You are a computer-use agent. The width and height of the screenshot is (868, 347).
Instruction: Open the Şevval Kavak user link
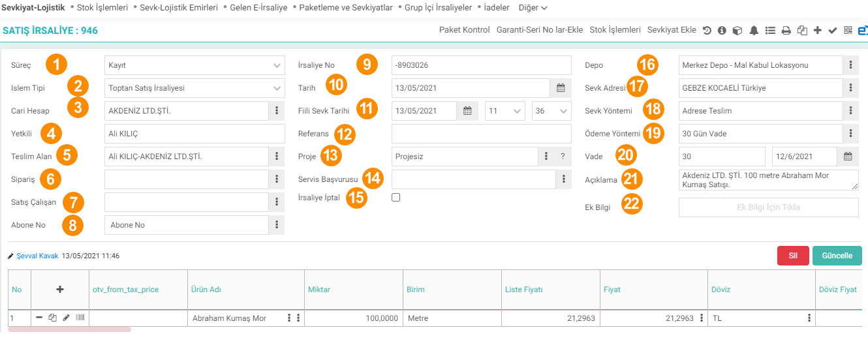(x=37, y=256)
